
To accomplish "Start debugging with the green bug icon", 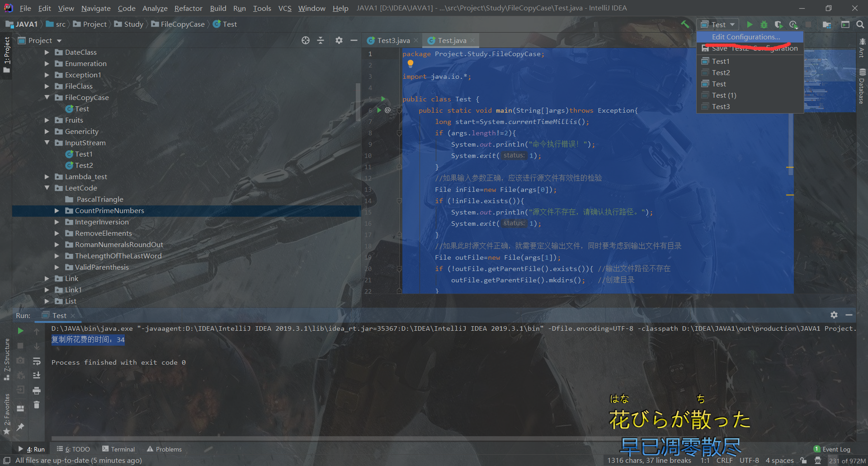I will point(764,24).
